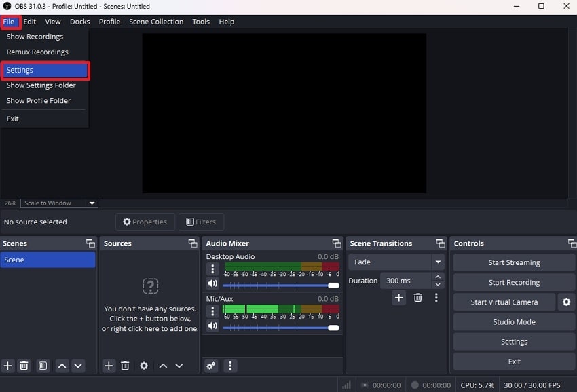This screenshot has height=392, width=577.
Task: Open the Edit menu
Action: click(x=29, y=22)
